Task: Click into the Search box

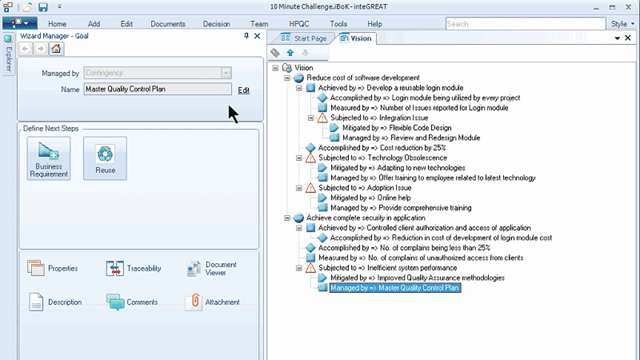Action: pos(525,24)
